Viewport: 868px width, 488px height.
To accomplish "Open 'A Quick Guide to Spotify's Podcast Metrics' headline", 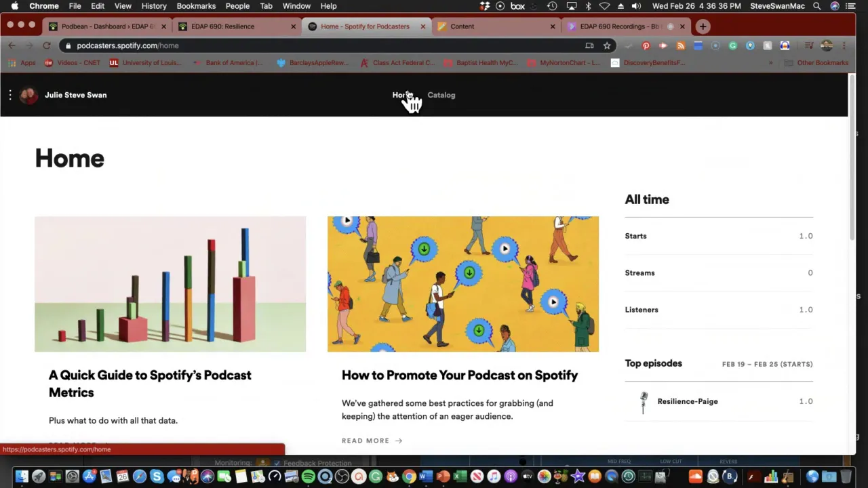I will pos(150,384).
